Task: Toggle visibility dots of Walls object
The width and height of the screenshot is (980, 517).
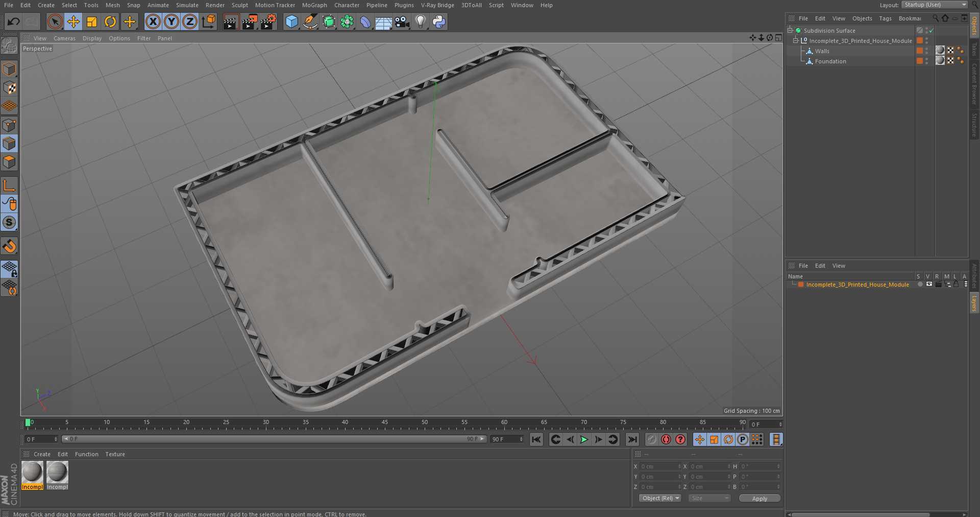Action: [x=927, y=51]
